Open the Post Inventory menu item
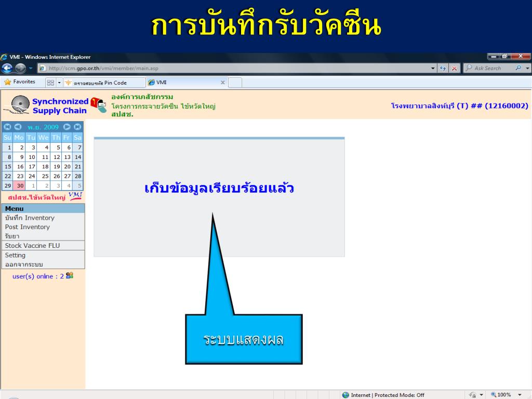 43,227
